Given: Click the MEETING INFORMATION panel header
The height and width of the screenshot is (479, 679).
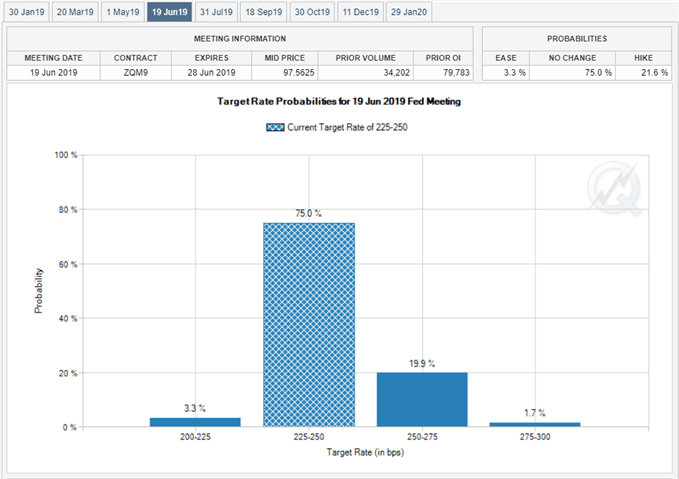Looking at the screenshot, I should coord(240,39).
